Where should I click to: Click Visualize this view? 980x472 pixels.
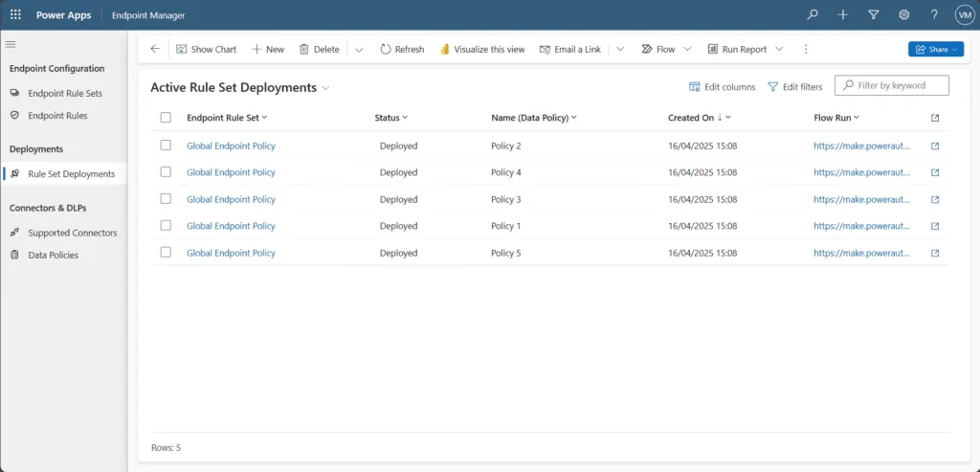(482, 50)
